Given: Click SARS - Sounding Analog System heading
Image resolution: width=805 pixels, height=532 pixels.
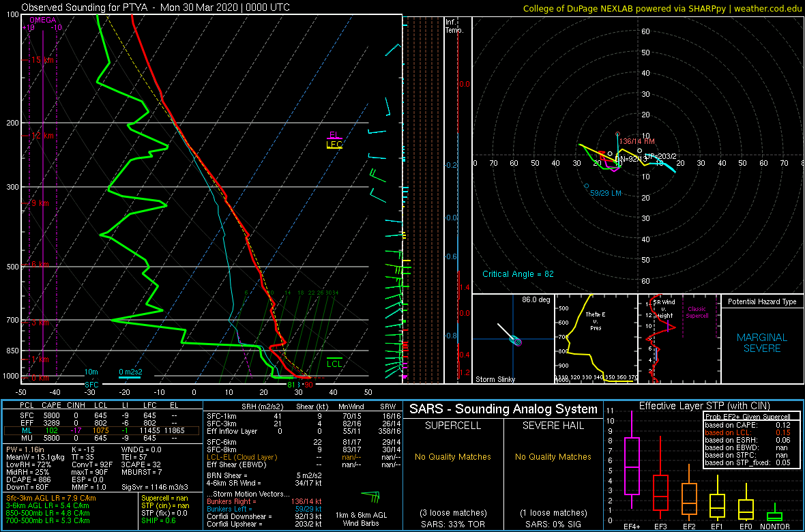Looking at the screenshot, I should point(503,409).
